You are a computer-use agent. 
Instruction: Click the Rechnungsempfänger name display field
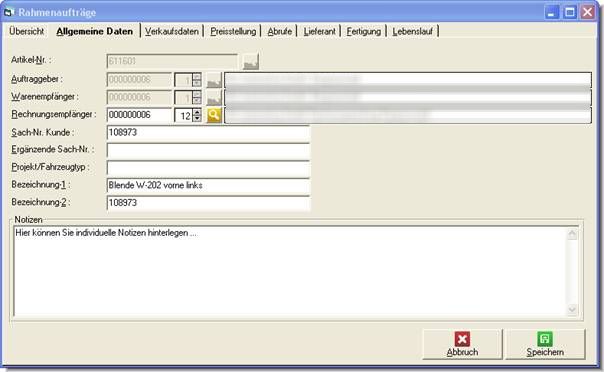[408, 115]
